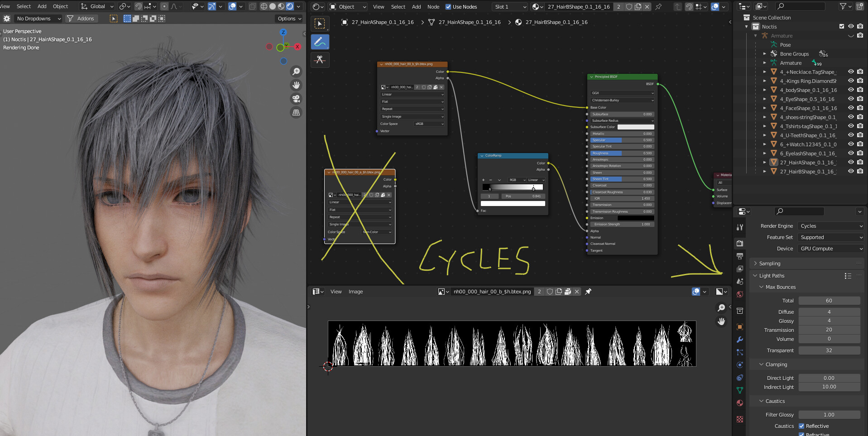This screenshot has width=868, height=436.
Task: Click the Light Paths presets list button
Action: (x=848, y=276)
